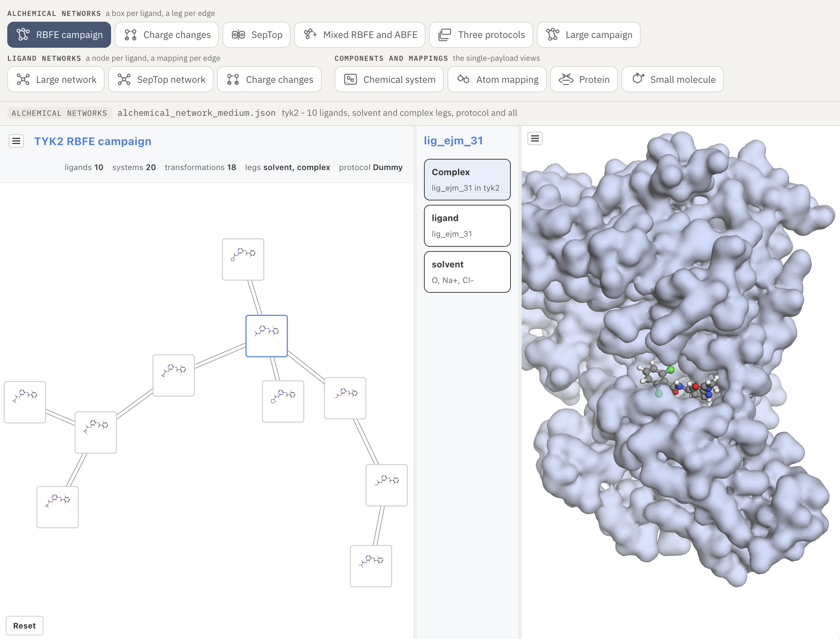Viewport: 840px width, 639px height.
Task: Select the highlighted blue ligand node
Action: coord(266,336)
